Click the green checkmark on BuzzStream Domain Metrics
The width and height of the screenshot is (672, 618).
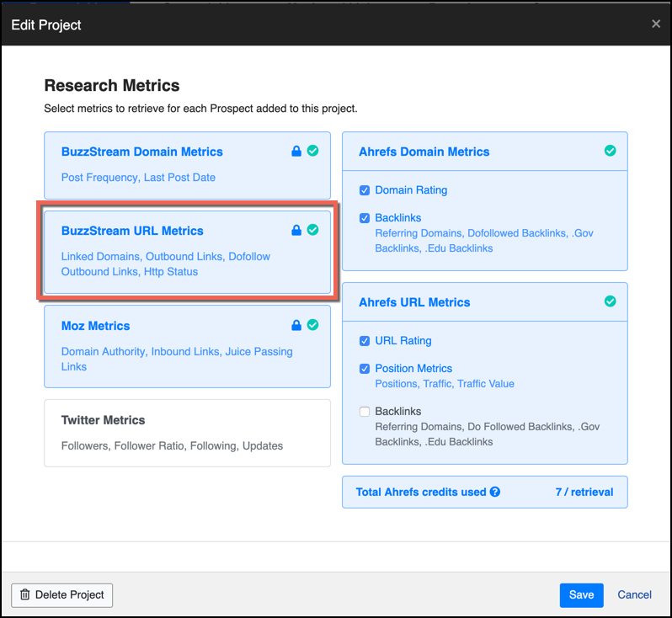coord(312,151)
